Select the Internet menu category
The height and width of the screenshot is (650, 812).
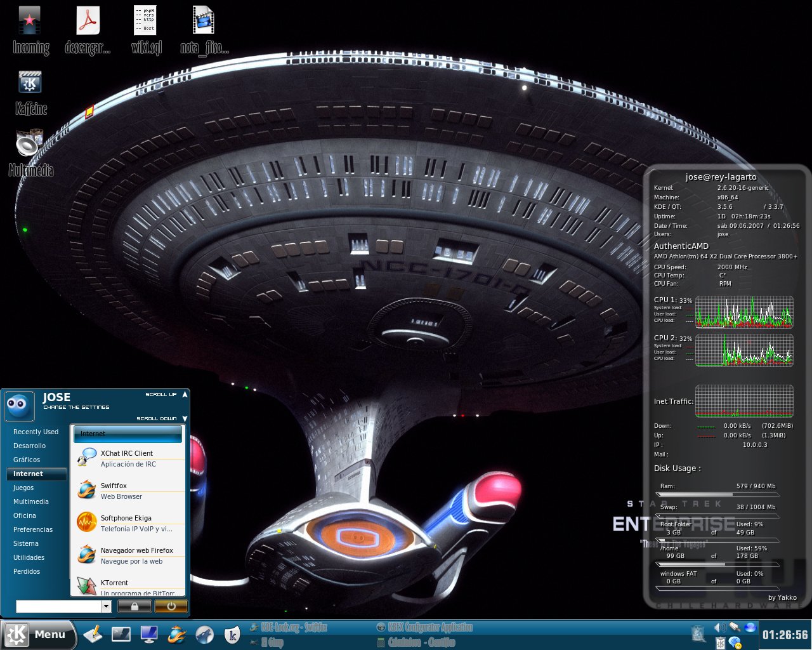click(x=36, y=474)
